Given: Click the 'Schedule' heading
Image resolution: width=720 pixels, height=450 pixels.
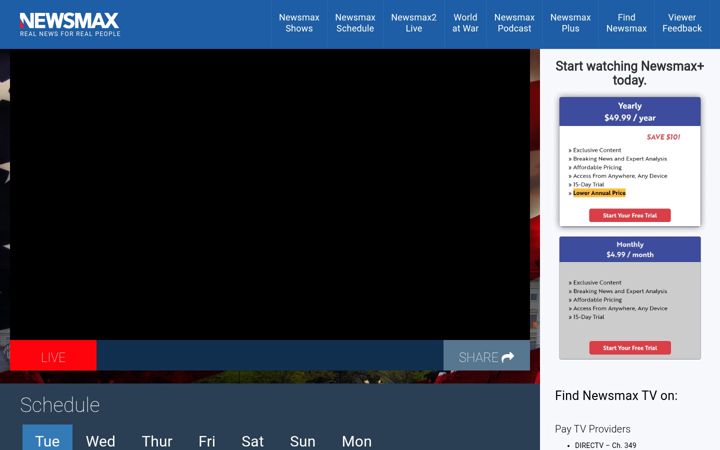Looking at the screenshot, I should click(60, 405).
